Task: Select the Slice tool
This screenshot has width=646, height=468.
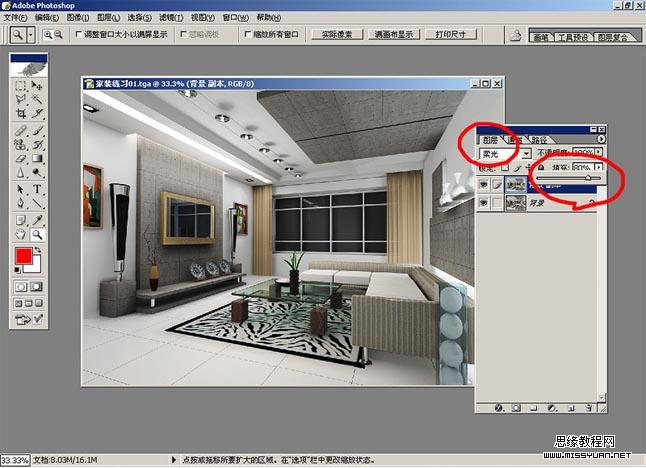Action: 37,113
